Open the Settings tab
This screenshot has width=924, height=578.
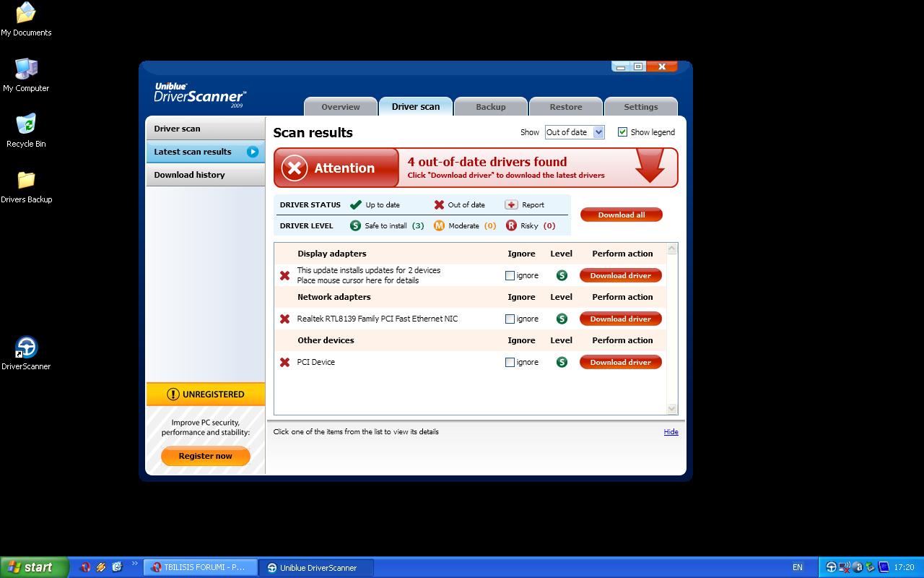coord(641,107)
